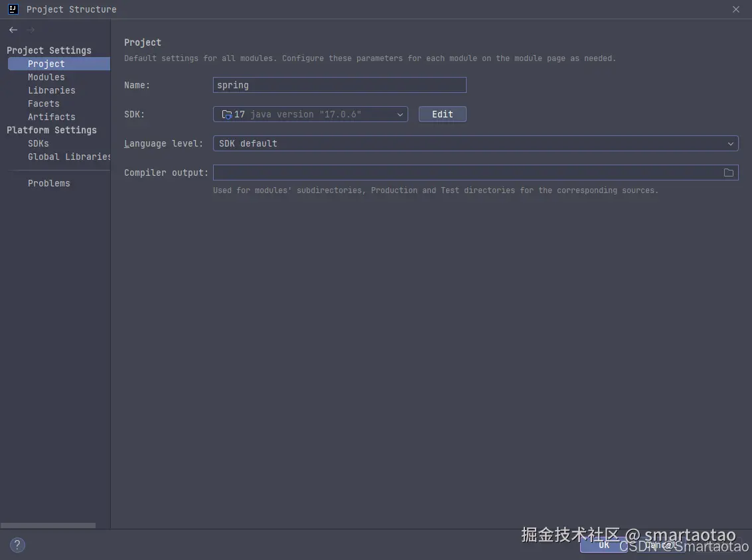The height and width of the screenshot is (560, 752).
Task: Click the 'Compiler output:' label
Action: 167,173
